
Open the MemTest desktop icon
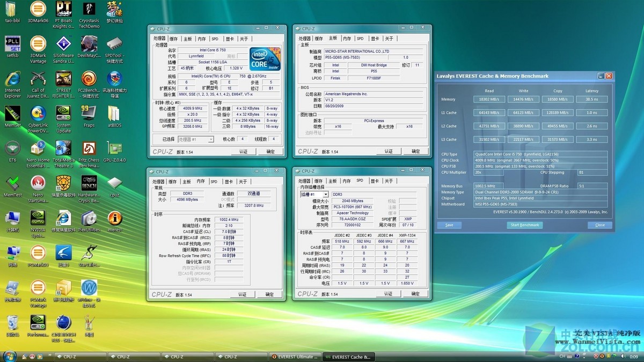[12, 184]
